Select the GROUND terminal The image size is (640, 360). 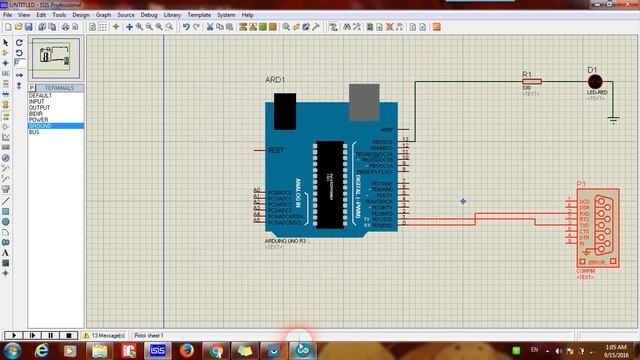click(56, 126)
